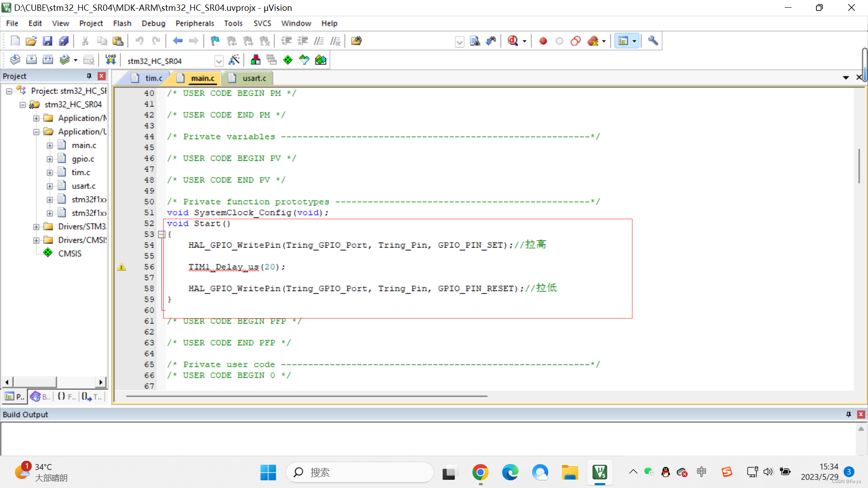The width and height of the screenshot is (868, 488).
Task: Start debug session with magnifier d icon
Action: click(x=513, y=41)
